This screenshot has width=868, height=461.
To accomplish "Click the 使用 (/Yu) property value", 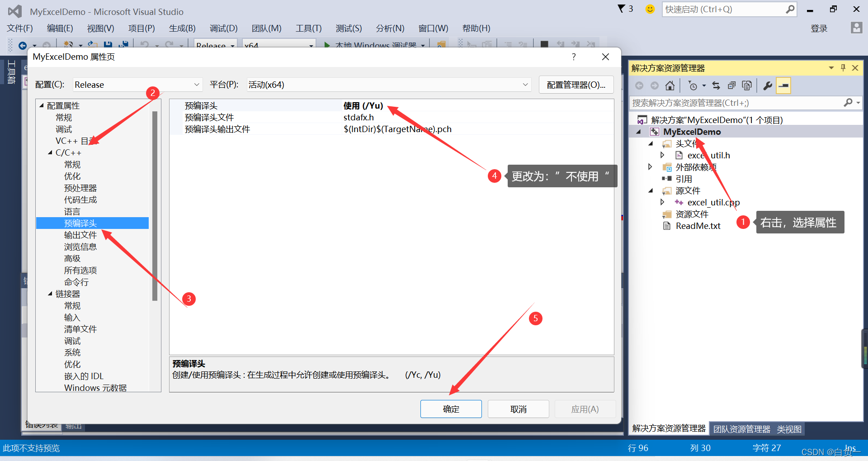I will pos(363,105).
